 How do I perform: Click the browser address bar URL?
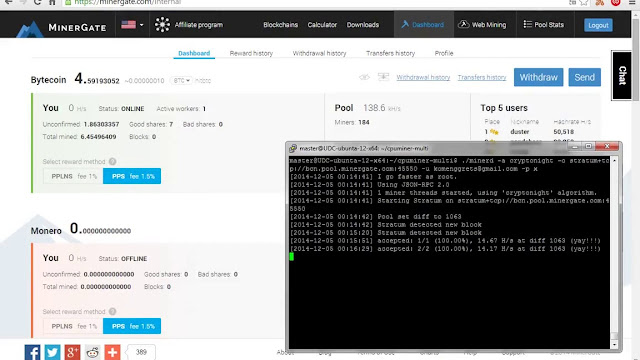[127, 2]
